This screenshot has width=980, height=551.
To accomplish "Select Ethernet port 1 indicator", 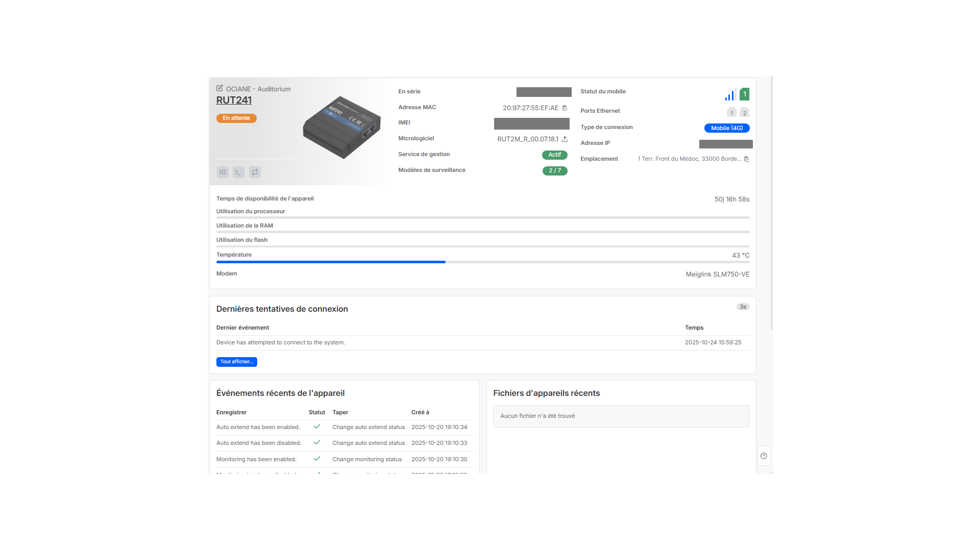I will point(731,113).
